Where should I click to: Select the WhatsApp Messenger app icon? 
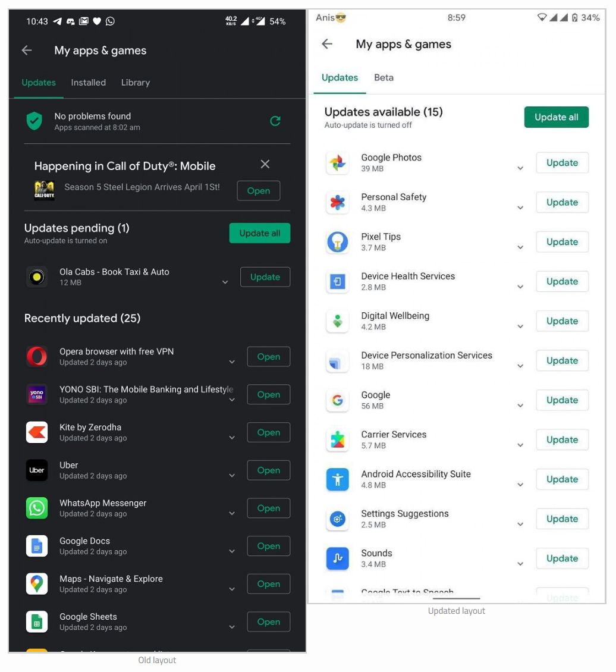(37, 508)
